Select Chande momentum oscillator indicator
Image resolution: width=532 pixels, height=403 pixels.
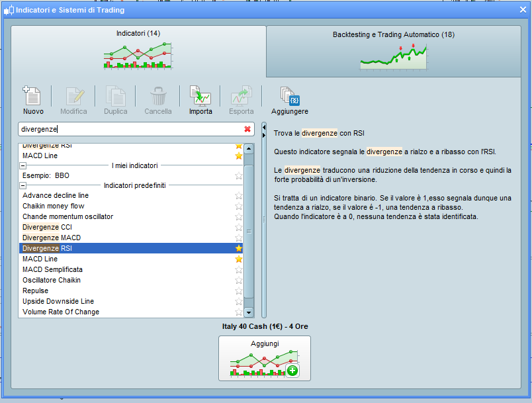pyautogui.click(x=131, y=217)
